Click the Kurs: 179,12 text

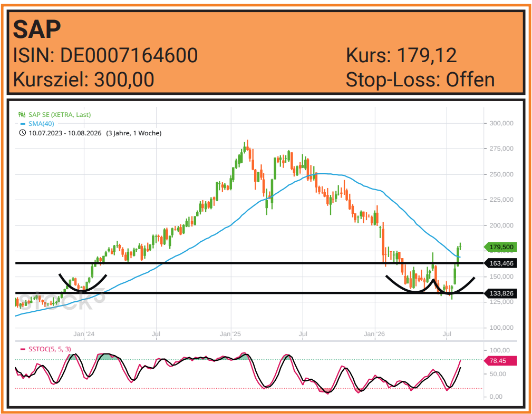tap(401, 55)
